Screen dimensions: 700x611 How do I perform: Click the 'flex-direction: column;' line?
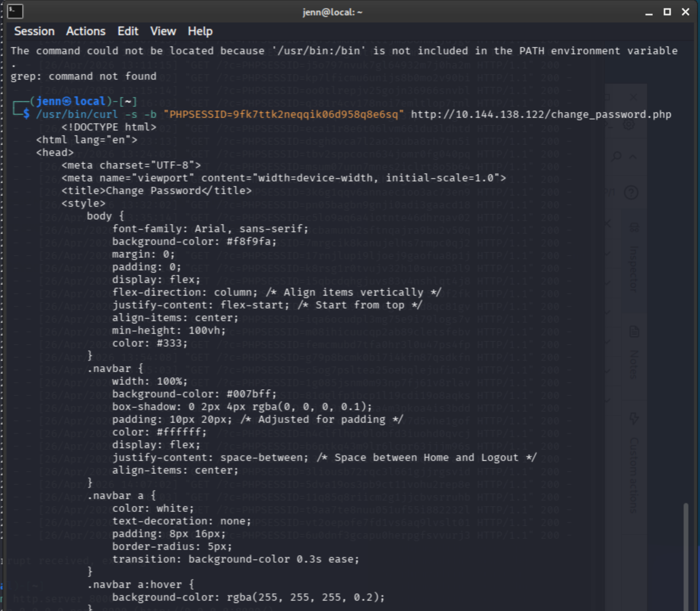tap(185, 292)
